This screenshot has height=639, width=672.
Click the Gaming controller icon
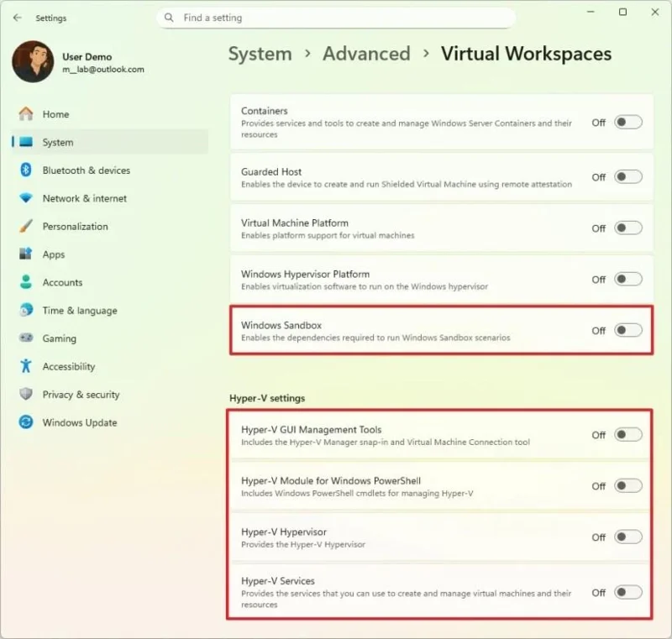point(26,338)
